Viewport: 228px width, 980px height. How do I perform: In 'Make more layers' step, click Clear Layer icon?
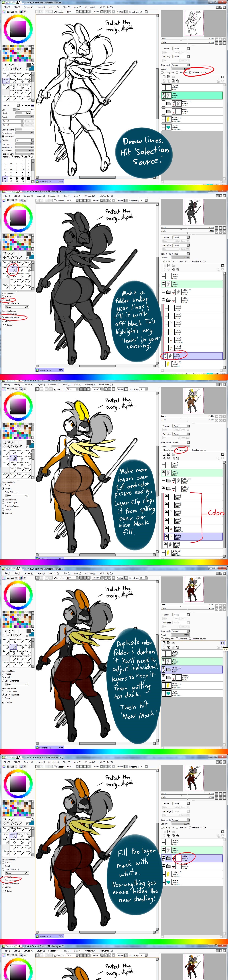click(173, 458)
